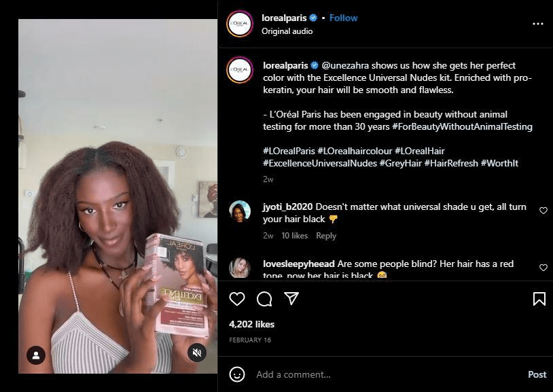Show tagged people on video
The width and height of the screenshot is (553, 392).
coord(36,355)
